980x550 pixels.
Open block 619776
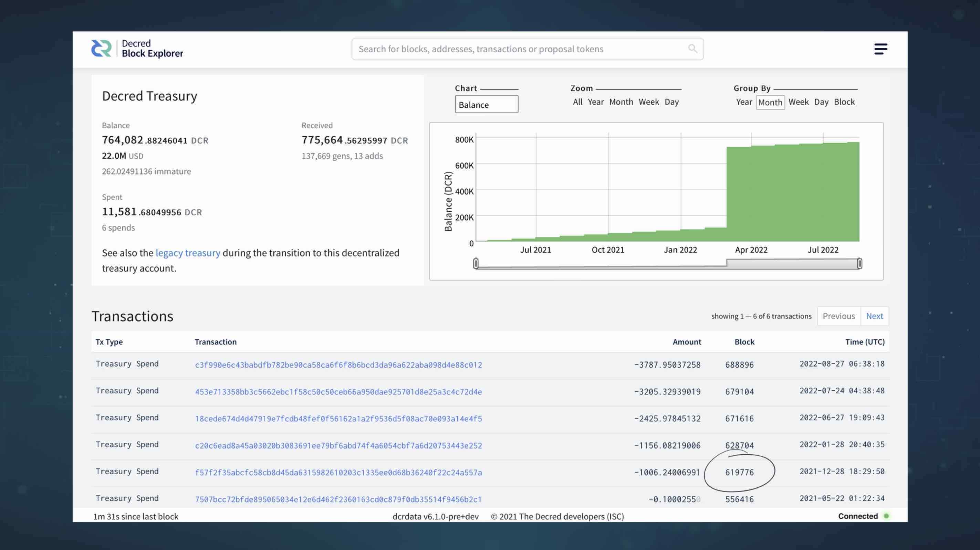[x=739, y=473]
